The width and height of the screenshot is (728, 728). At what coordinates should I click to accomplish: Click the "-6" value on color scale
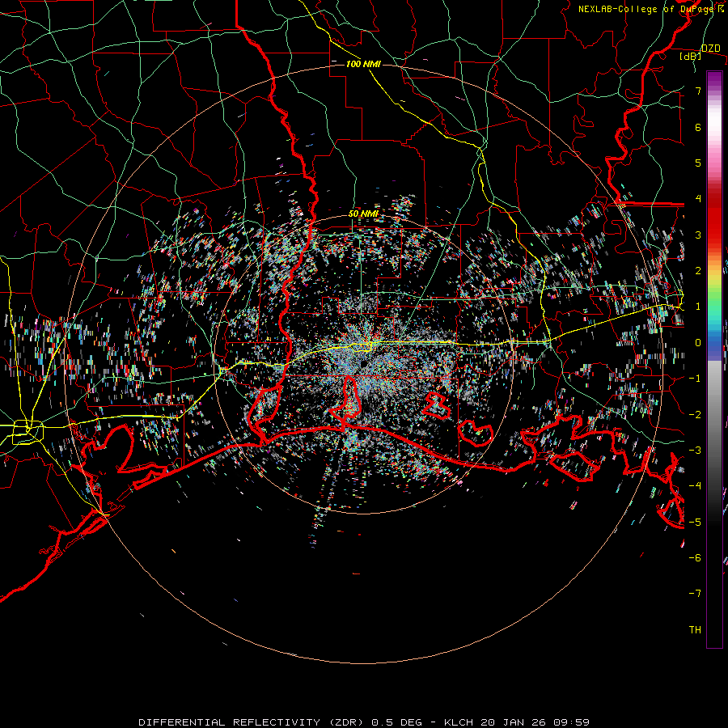click(x=695, y=558)
